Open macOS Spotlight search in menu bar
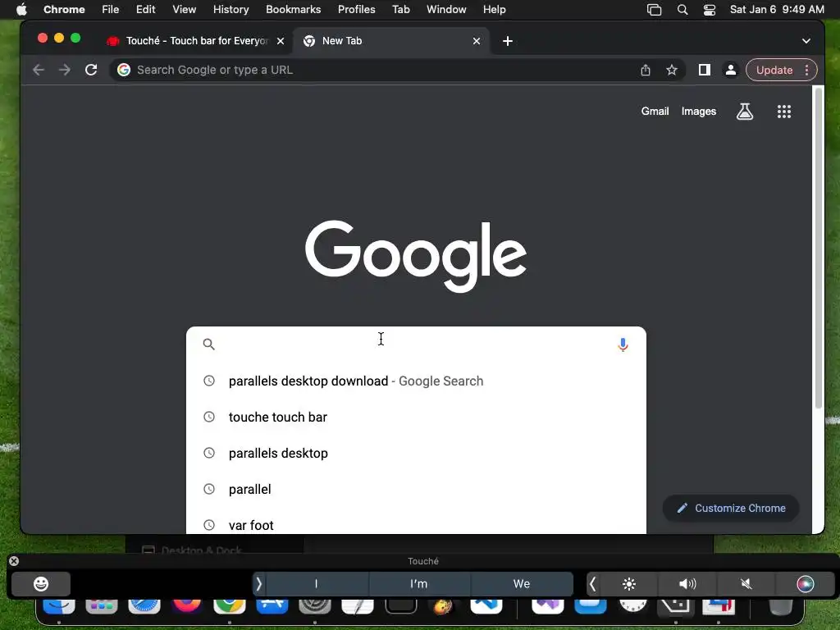The image size is (840, 630). pos(682,10)
